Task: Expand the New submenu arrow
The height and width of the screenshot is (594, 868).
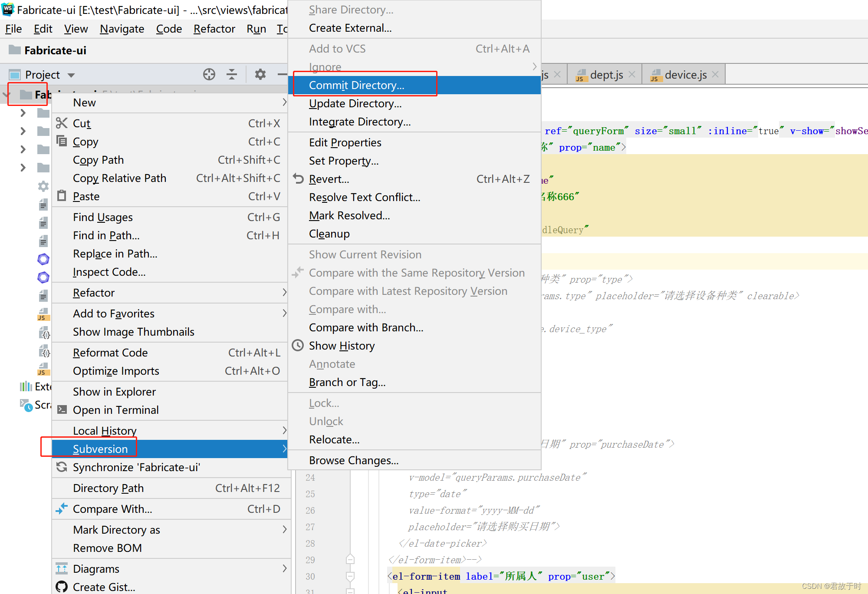Action: (284, 102)
